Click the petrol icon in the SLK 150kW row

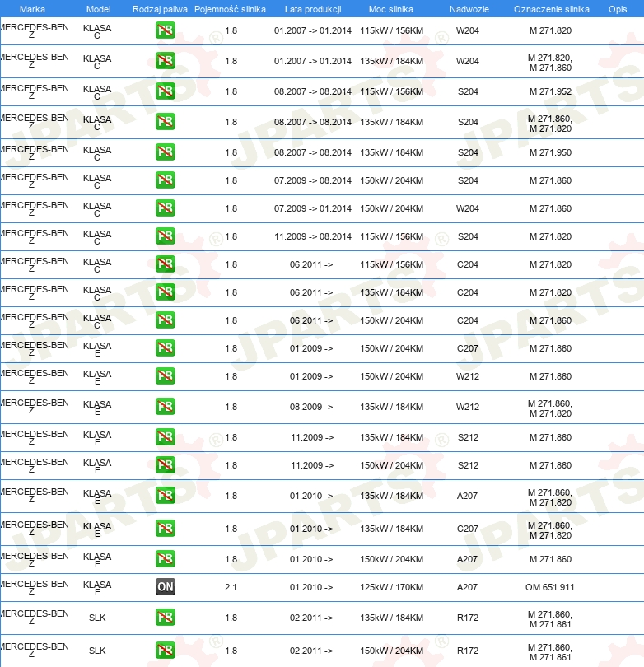click(x=166, y=650)
